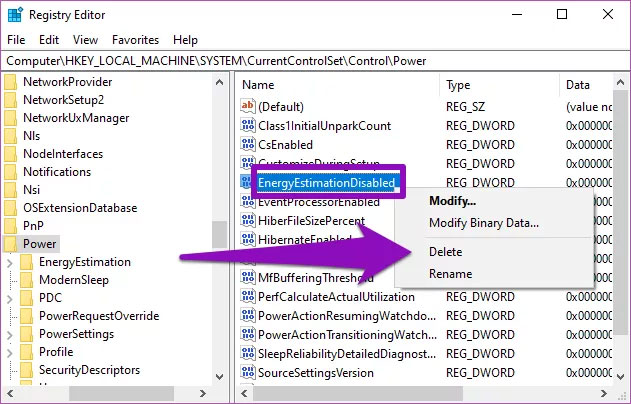Open the View menu
The width and height of the screenshot is (631, 404).
(x=85, y=40)
